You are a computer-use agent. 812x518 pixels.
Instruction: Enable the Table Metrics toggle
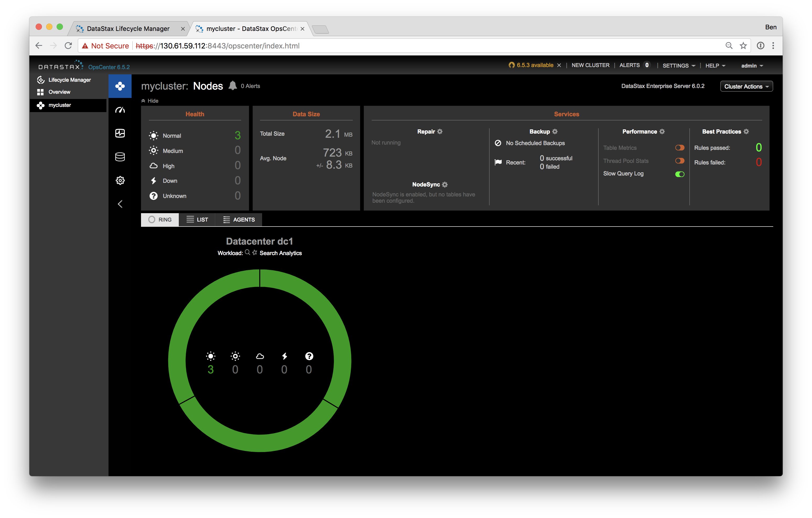click(679, 148)
